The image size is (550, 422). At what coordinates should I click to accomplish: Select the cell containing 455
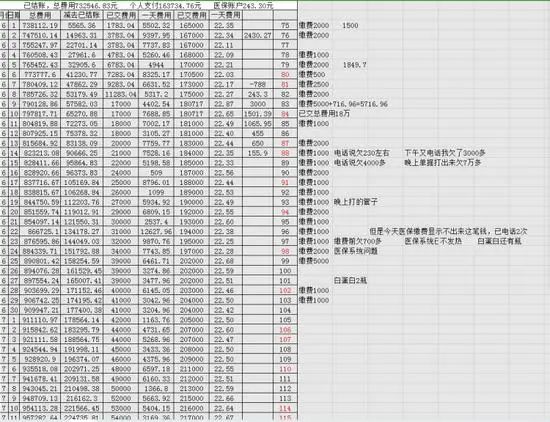click(258, 133)
